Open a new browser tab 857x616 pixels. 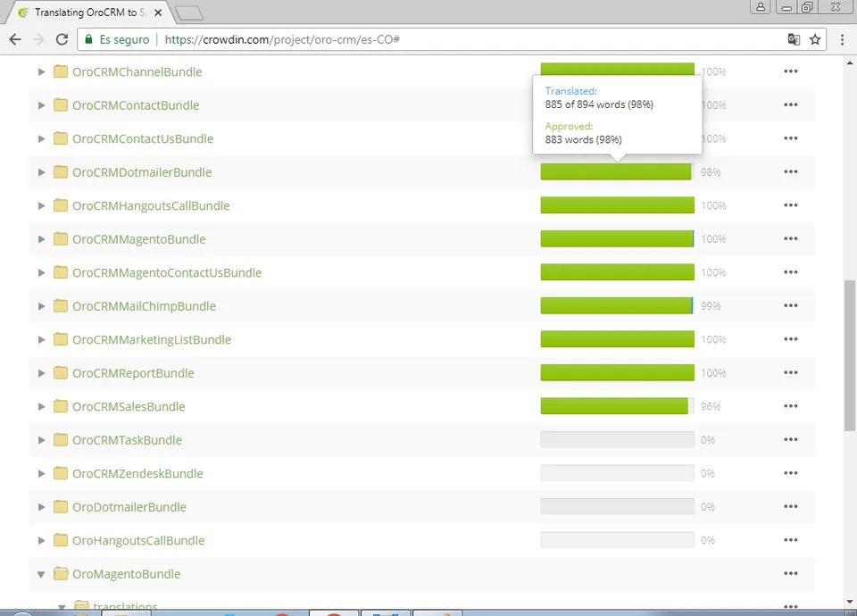[x=189, y=13]
